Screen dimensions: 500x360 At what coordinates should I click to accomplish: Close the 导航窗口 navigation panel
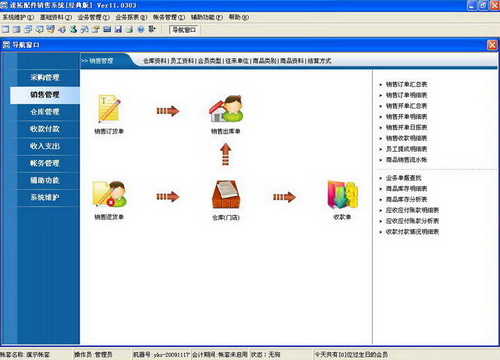pyautogui.click(x=492, y=45)
